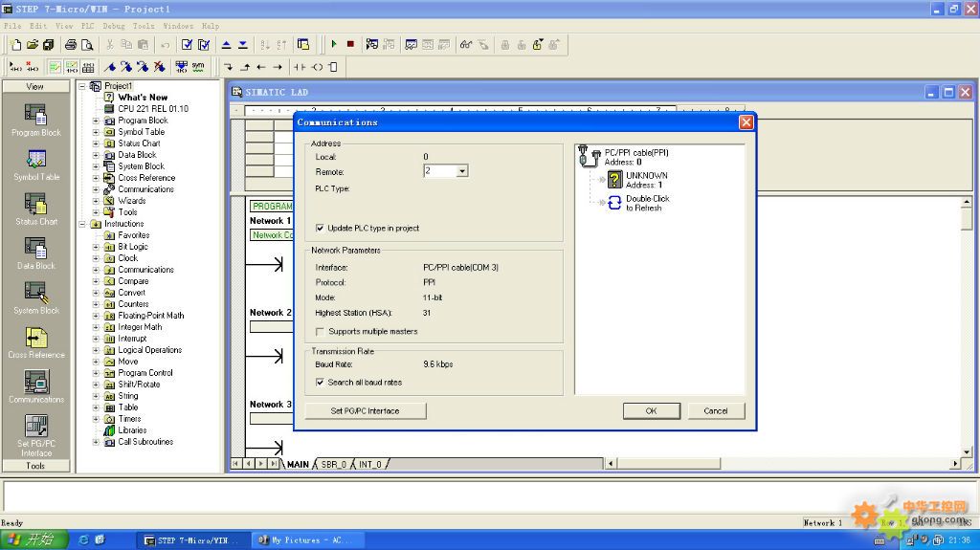Open the Remote address dropdown

(x=462, y=171)
